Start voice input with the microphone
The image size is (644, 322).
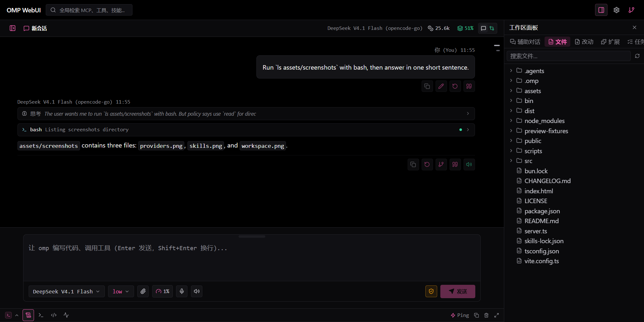[182, 291]
